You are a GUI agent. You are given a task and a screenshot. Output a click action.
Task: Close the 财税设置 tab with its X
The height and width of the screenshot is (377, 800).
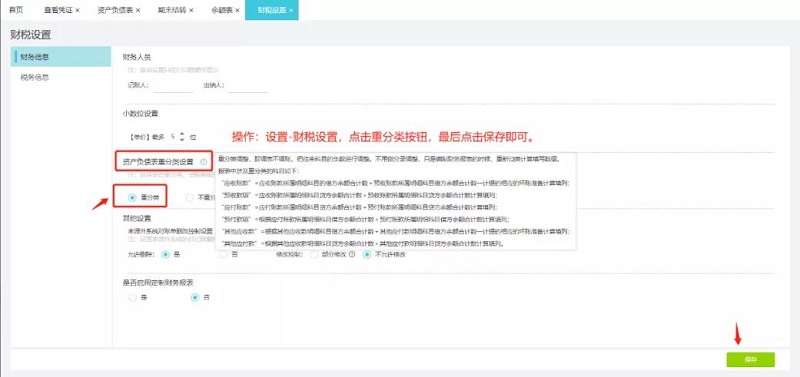click(x=290, y=10)
